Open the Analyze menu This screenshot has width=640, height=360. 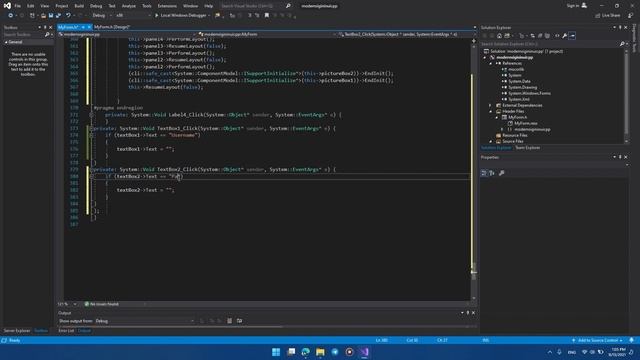(x=129, y=6)
